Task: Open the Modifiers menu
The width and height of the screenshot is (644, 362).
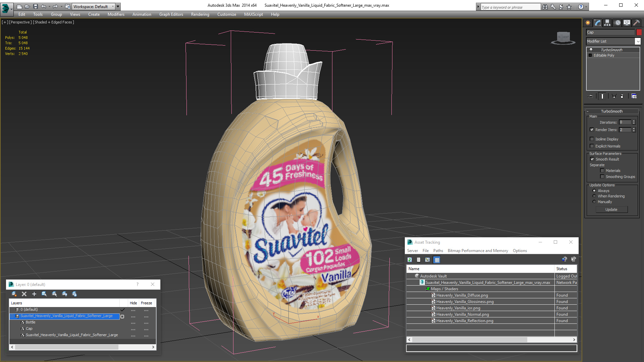Action: pos(116,14)
